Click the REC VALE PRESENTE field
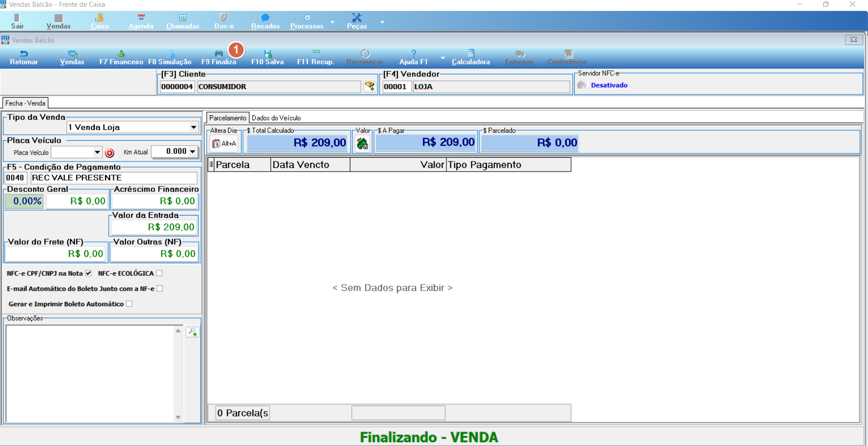This screenshot has height=446, width=868. 114,178
